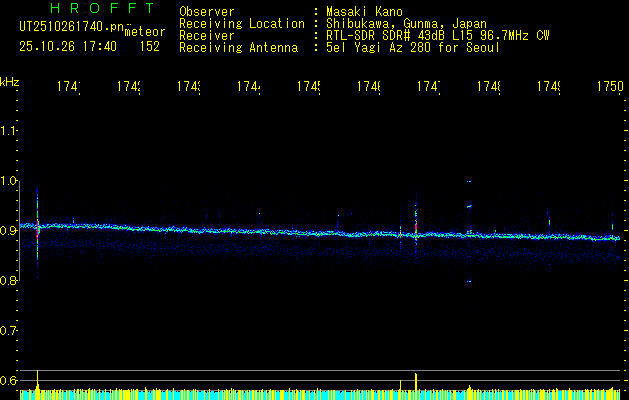Image resolution: width=629 pixels, height=400 pixels.
Task: Click the kHz axis unit label
Action: click(9, 82)
